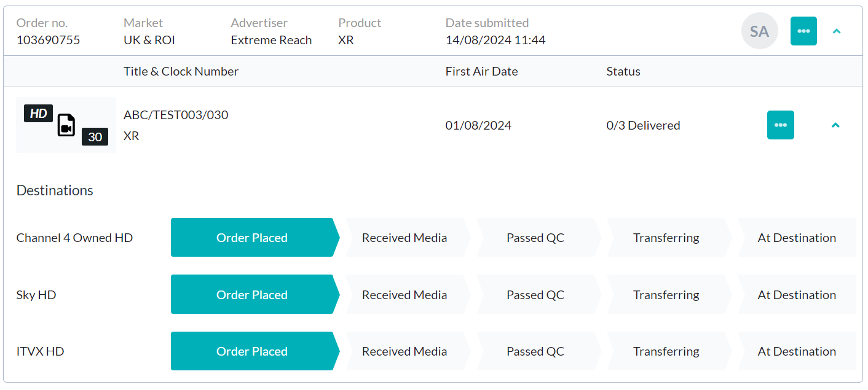Click the asset thumbnail for ABC/TEST003/030

point(66,125)
